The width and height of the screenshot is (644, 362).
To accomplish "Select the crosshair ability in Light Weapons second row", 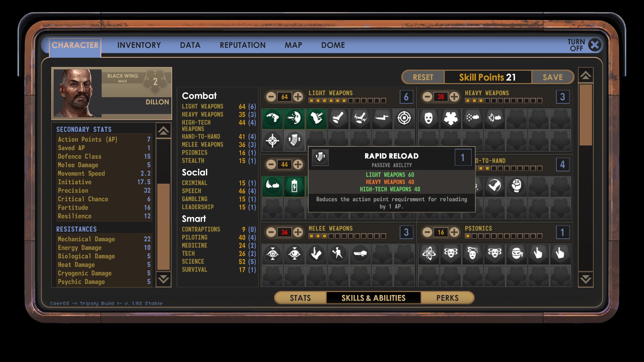I will pyautogui.click(x=272, y=140).
